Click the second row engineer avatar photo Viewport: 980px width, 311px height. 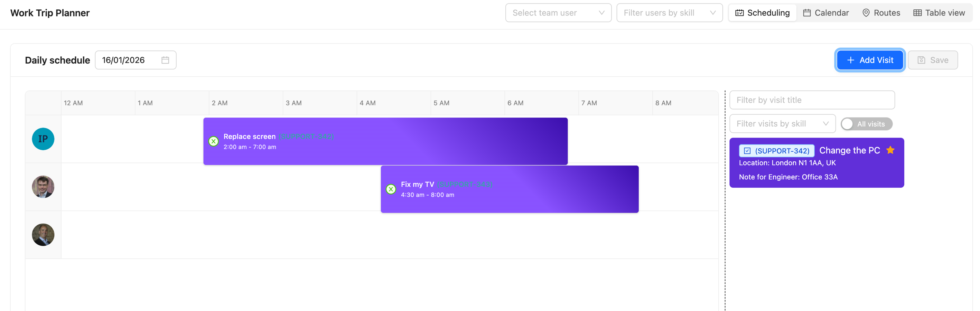point(43,187)
